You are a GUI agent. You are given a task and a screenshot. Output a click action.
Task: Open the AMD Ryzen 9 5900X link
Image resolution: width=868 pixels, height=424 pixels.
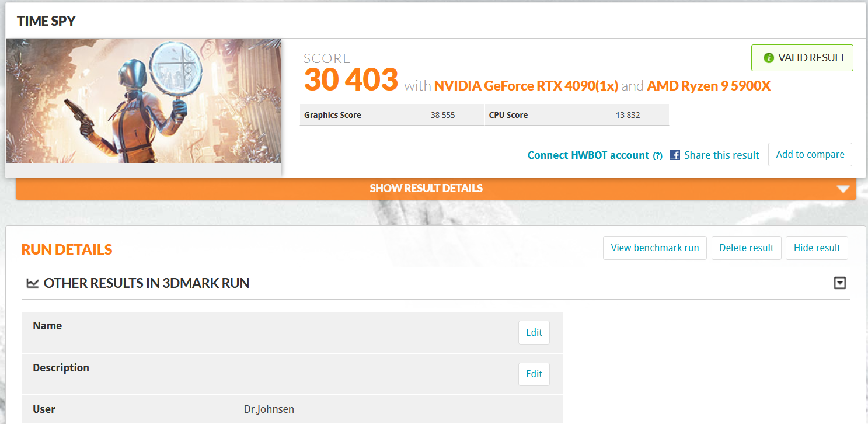[709, 86]
